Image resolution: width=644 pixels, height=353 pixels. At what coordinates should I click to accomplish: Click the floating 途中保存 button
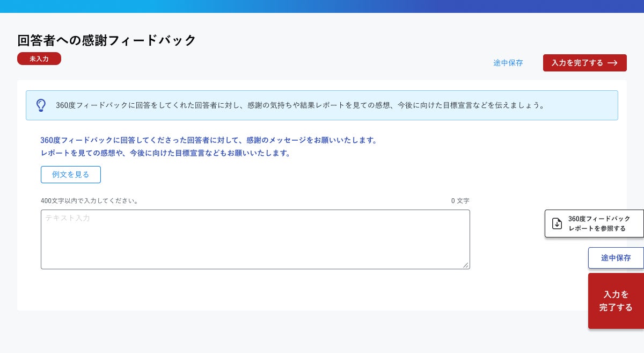pyautogui.click(x=616, y=258)
